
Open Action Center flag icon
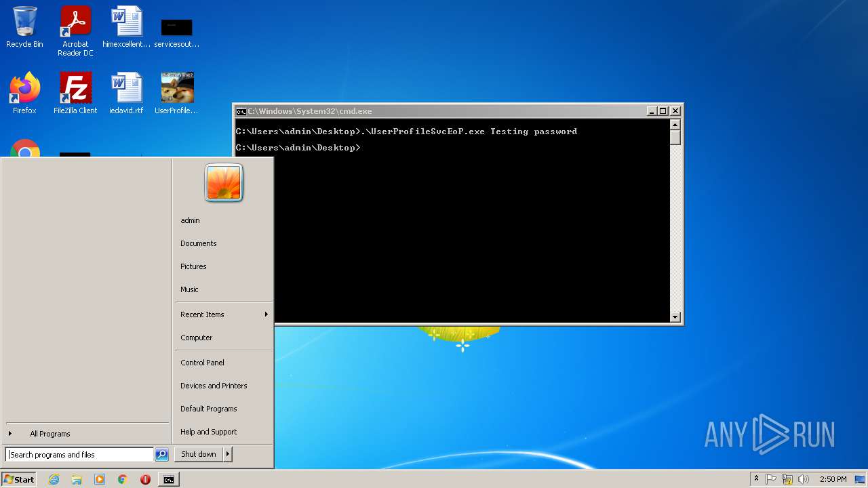point(771,479)
